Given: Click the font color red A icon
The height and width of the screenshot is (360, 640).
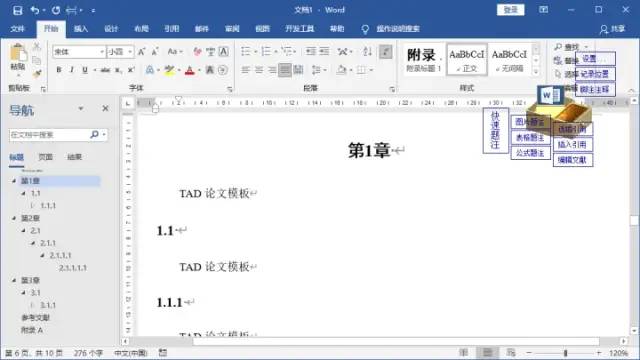Looking at the screenshot, I should point(189,70).
